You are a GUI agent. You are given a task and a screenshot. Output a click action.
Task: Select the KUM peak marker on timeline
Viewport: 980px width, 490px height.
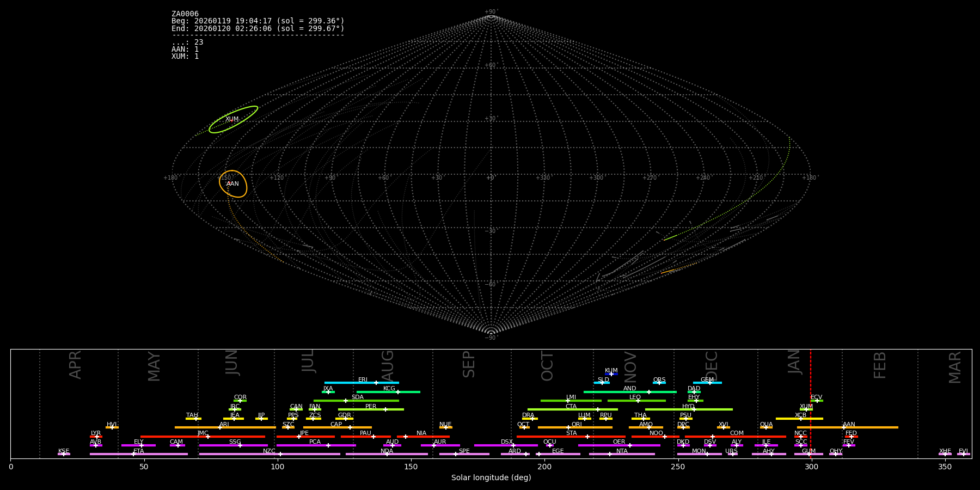[x=611, y=374]
